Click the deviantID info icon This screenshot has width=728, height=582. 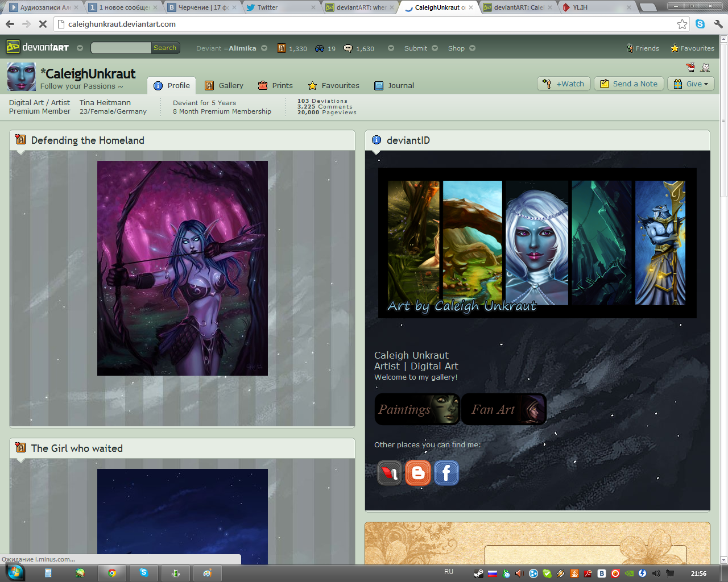click(376, 140)
